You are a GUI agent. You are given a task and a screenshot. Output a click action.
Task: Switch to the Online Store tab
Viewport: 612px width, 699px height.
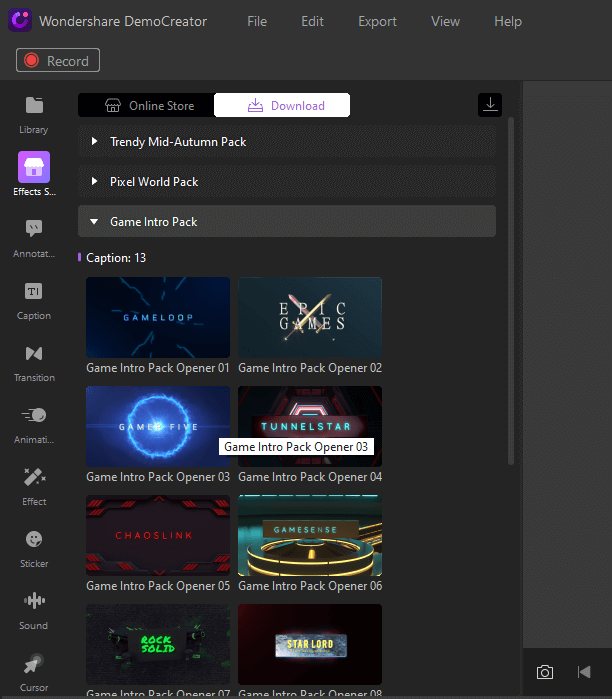pyautogui.click(x=146, y=105)
